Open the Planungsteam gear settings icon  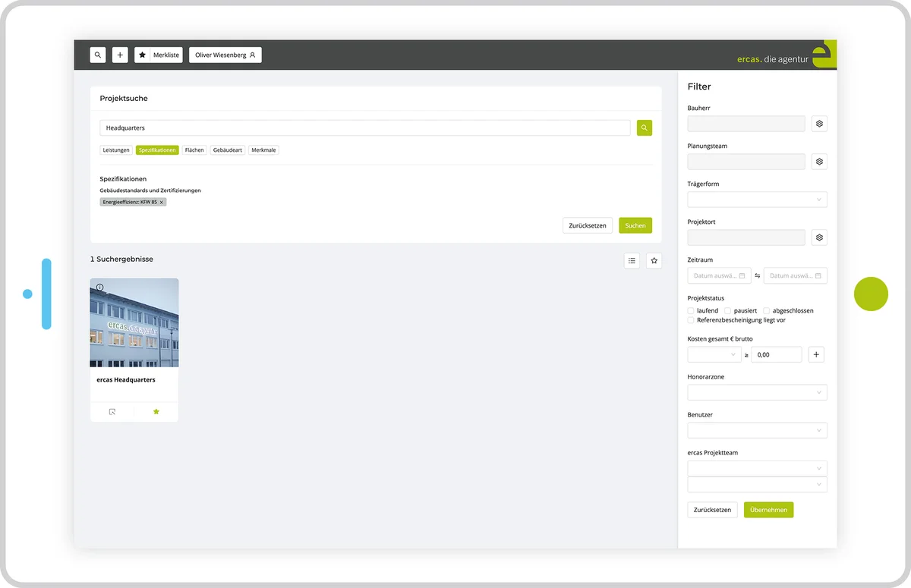click(x=818, y=161)
